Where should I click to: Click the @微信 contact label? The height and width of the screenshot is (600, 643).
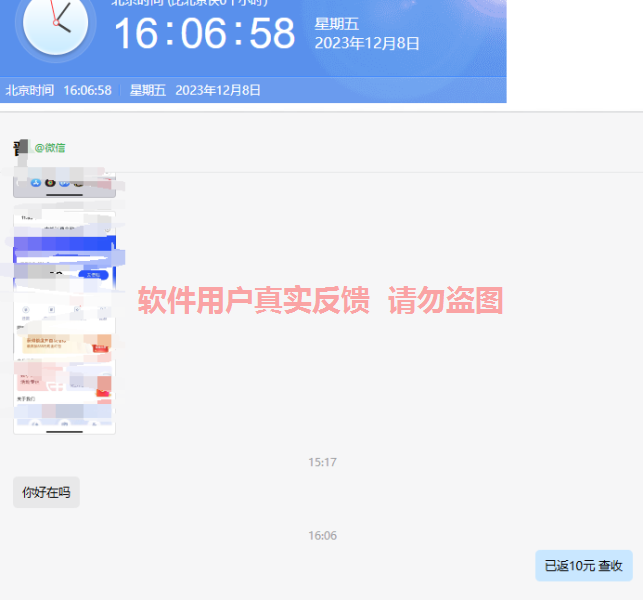click(x=50, y=148)
